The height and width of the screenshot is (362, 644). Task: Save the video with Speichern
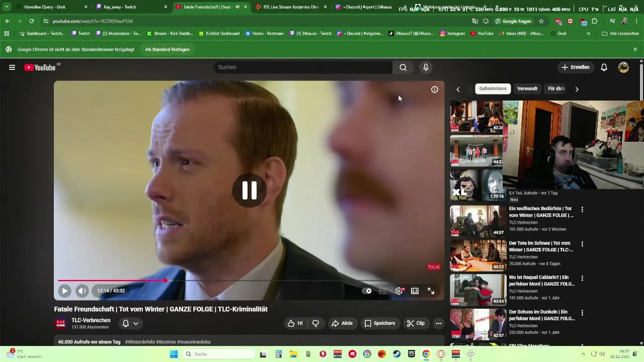[380, 323]
